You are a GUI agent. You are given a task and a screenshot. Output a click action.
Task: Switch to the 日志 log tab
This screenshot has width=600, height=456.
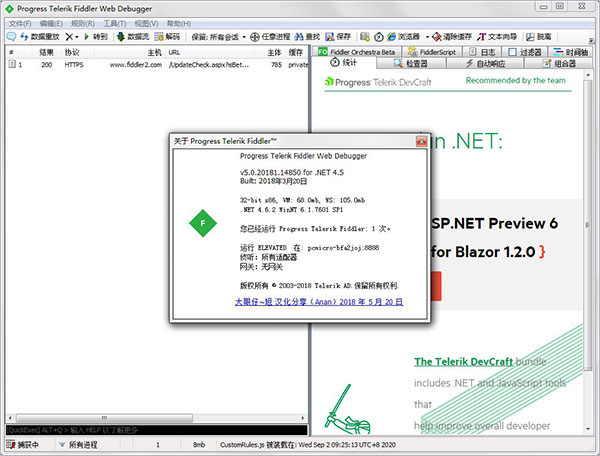482,52
